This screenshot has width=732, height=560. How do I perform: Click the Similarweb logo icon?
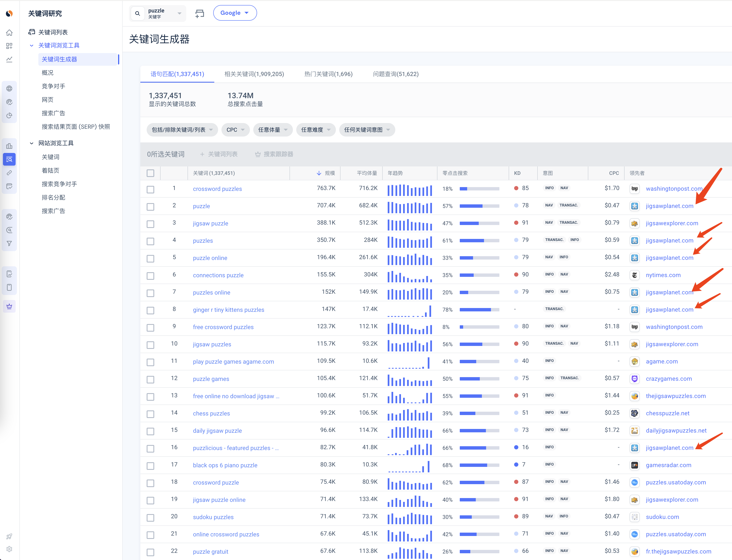coord(9,13)
